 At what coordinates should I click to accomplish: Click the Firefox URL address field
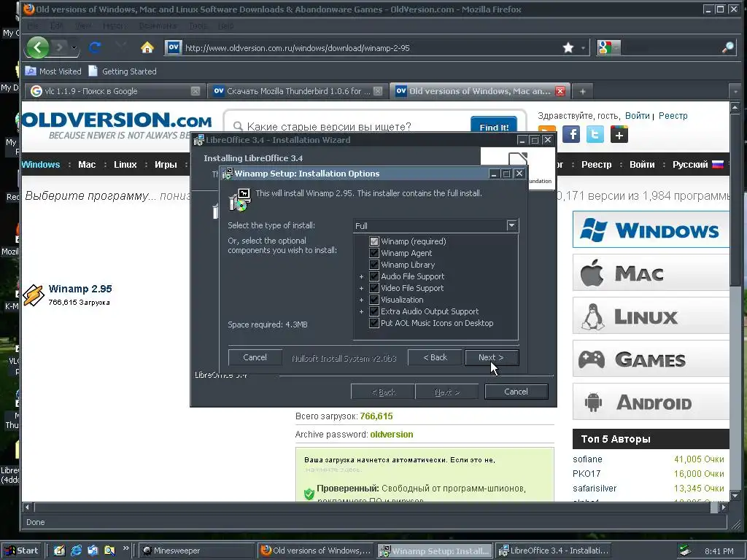371,47
